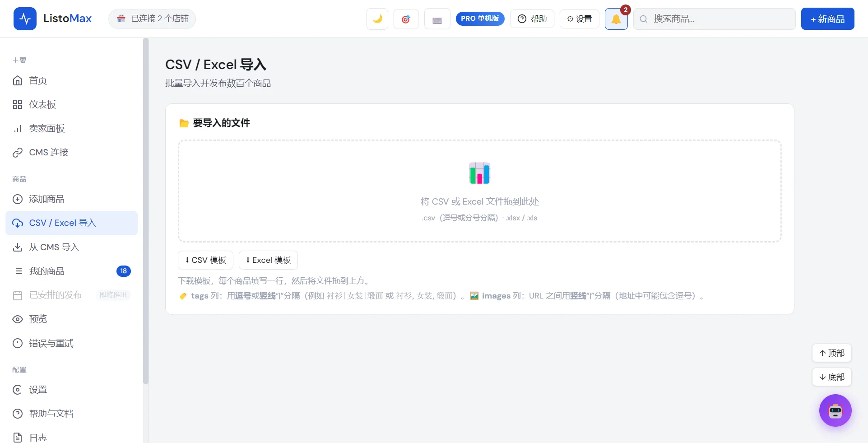The image size is (868, 443).
Task: Open 添加商品 in sidebar
Action: [x=71, y=199]
